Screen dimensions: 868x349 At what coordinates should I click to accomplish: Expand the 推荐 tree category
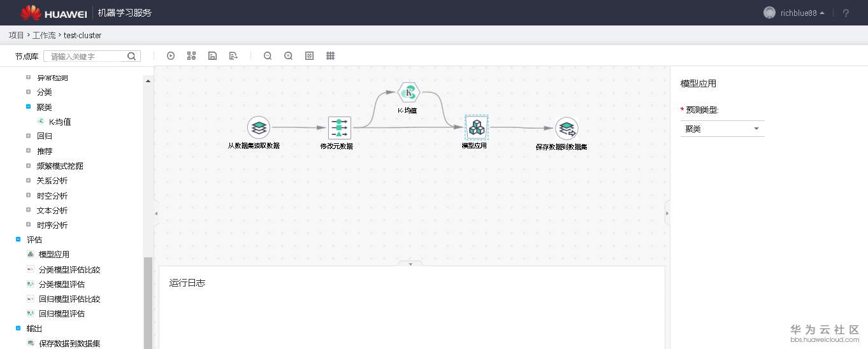28,151
